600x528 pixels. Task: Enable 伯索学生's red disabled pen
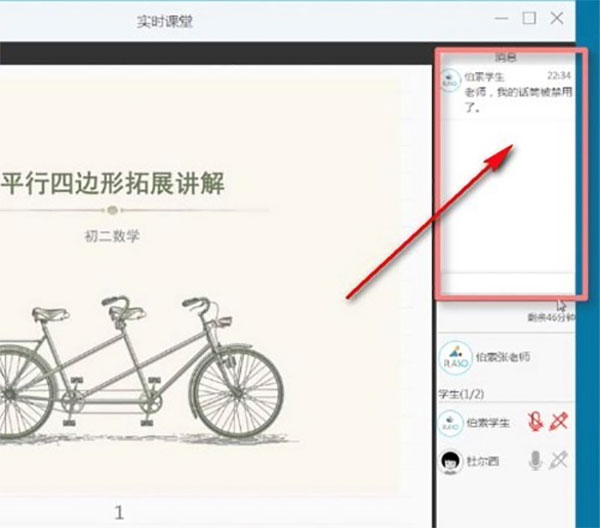tap(559, 422)
